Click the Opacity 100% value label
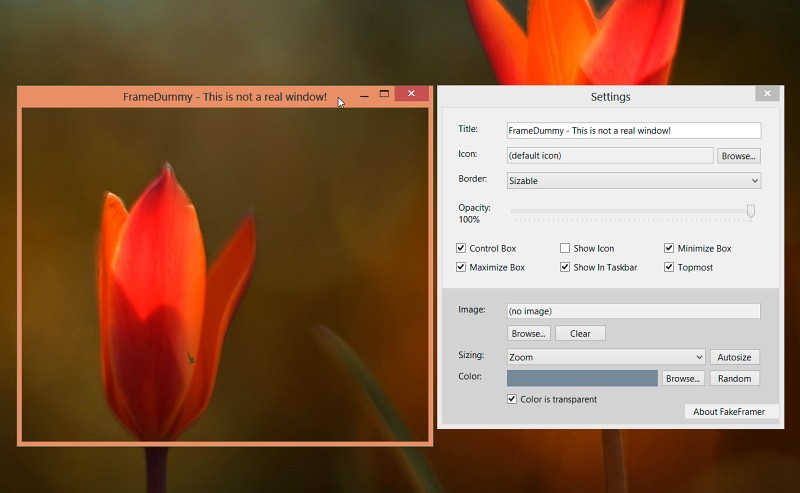800x493 pixels. point(469,219)
